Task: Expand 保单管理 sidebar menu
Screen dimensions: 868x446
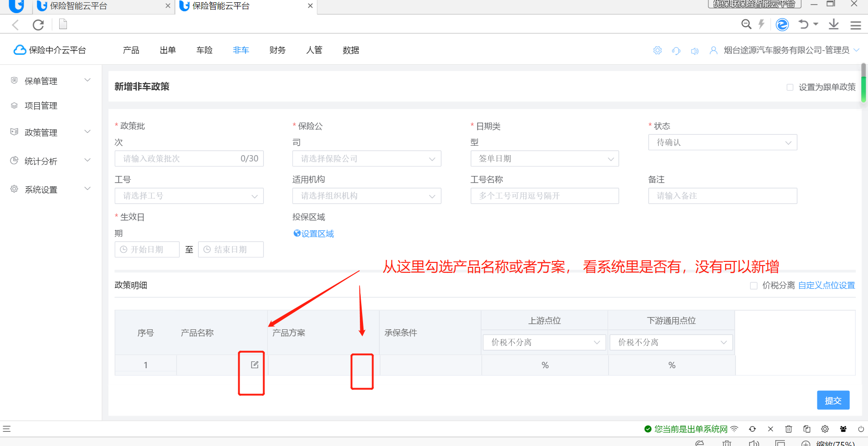Action: click(51, 81)
